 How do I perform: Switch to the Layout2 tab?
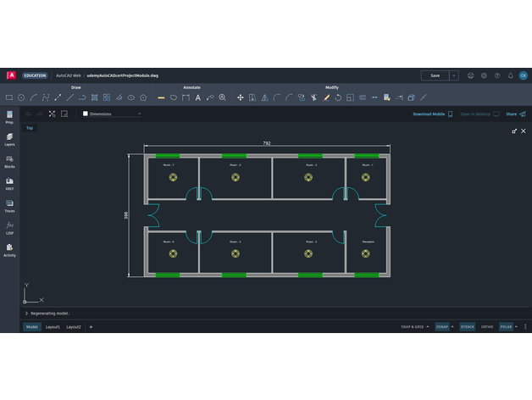(x=74, y=326)
